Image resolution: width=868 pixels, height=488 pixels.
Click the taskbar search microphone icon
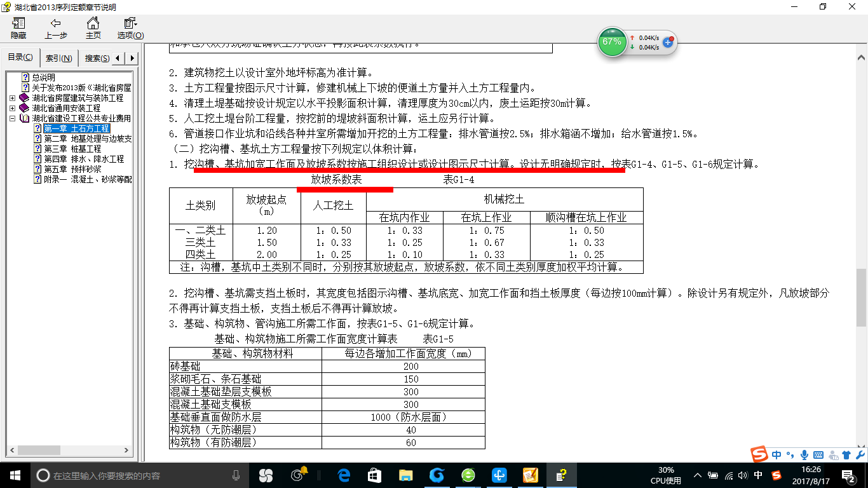pyautogui.click(x=236, y=475)
